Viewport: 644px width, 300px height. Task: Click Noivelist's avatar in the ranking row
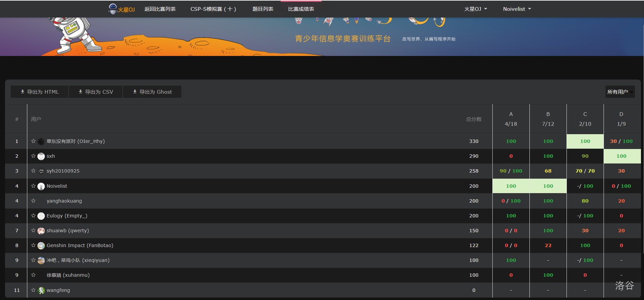point(41,186)
